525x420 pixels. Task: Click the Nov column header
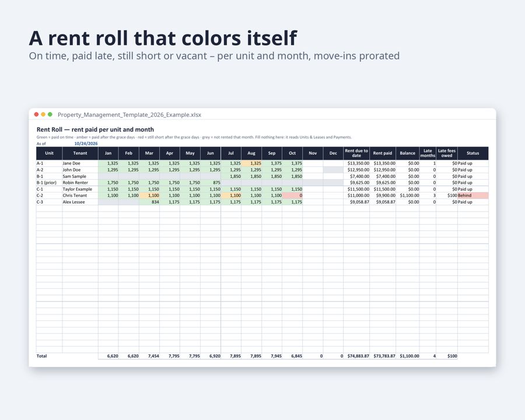click(313, 153)
